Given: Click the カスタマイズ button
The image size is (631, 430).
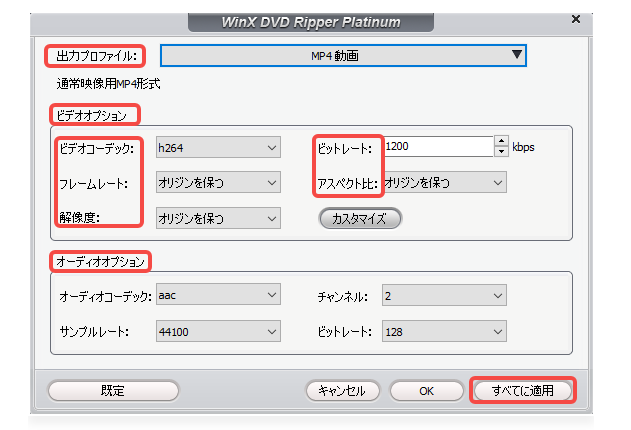Looking at the screenshot, I should pos(360,218).
